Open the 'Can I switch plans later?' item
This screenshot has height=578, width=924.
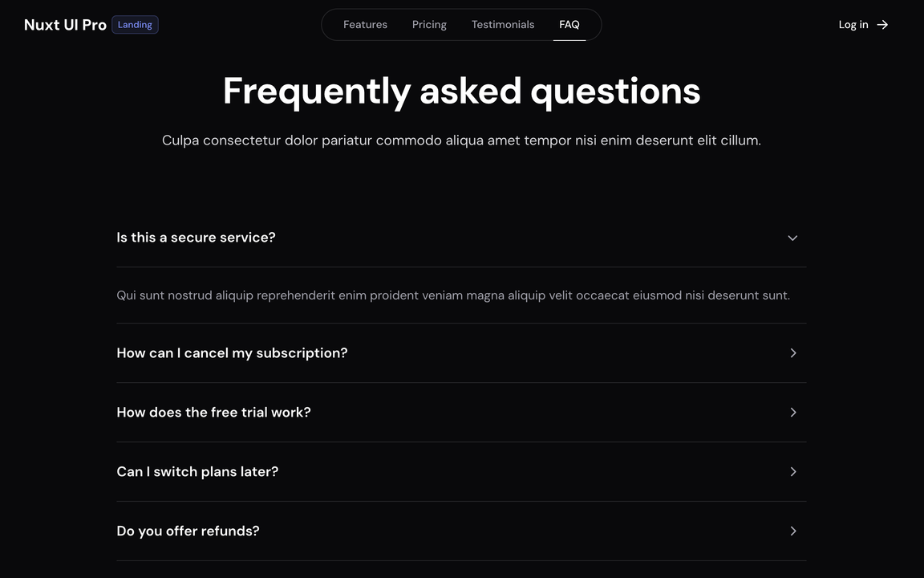click(197, 472)
